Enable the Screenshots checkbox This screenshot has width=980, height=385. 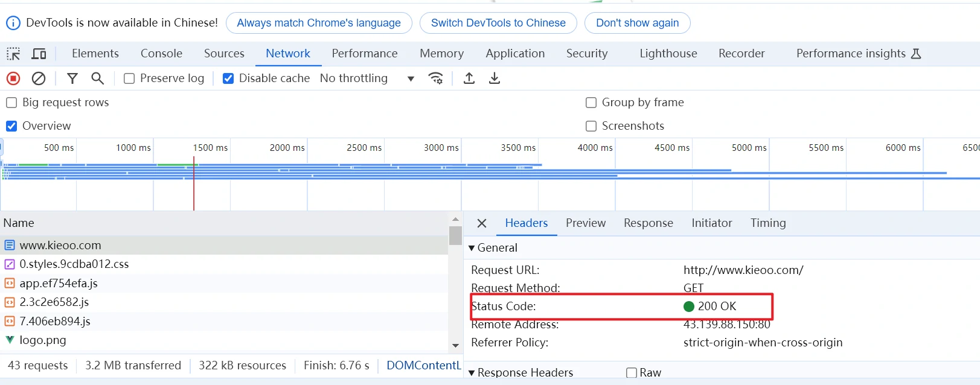pyautogui.click(x=591, y=126)
